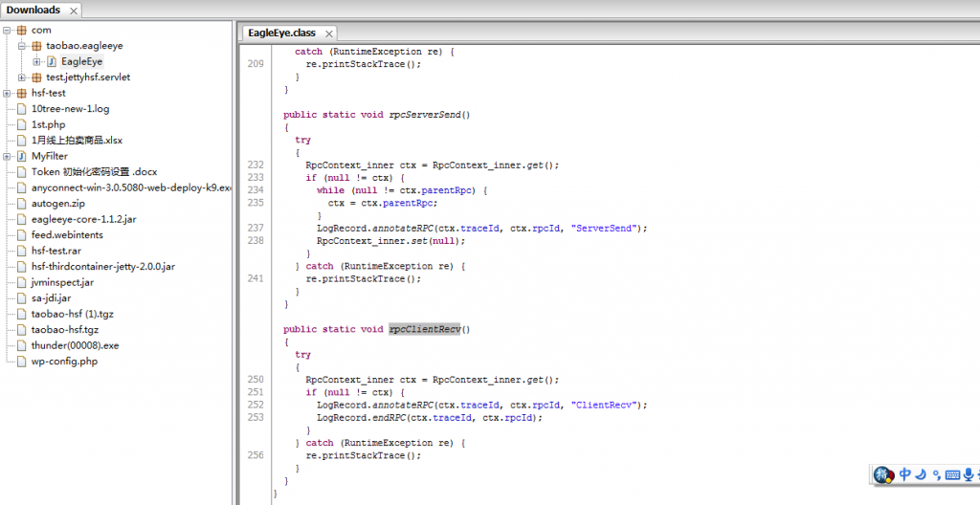Click the file icon beside thunder(00008).exe

click(22, 345)
